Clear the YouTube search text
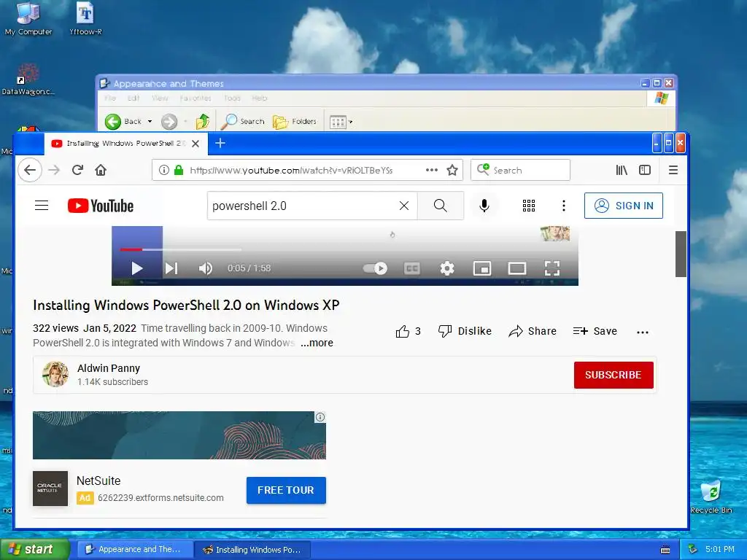 point(404,206)
